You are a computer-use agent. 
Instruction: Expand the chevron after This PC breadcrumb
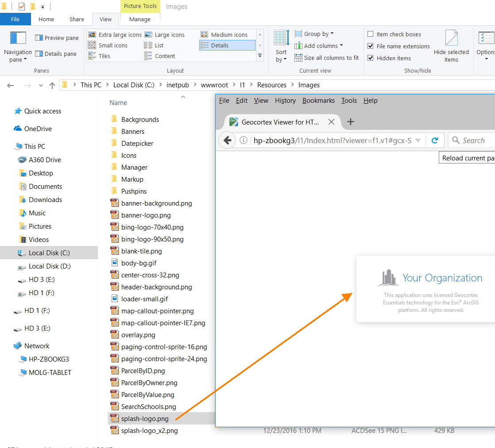click(x=107, y=85)
